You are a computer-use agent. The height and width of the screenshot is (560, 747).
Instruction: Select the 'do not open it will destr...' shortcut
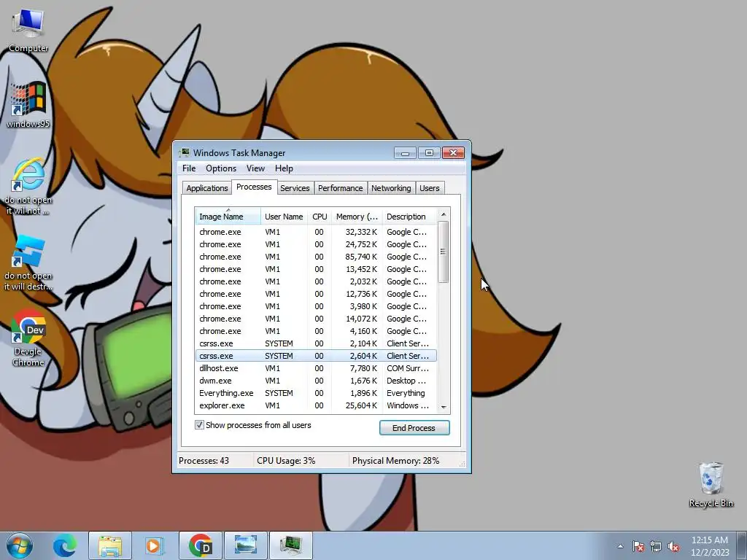click(28, 262)
